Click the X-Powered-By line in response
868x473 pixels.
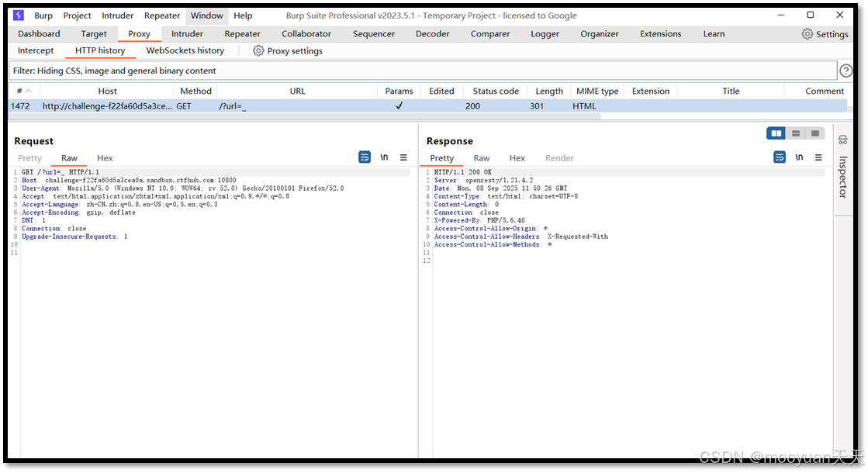pos(479,220)
